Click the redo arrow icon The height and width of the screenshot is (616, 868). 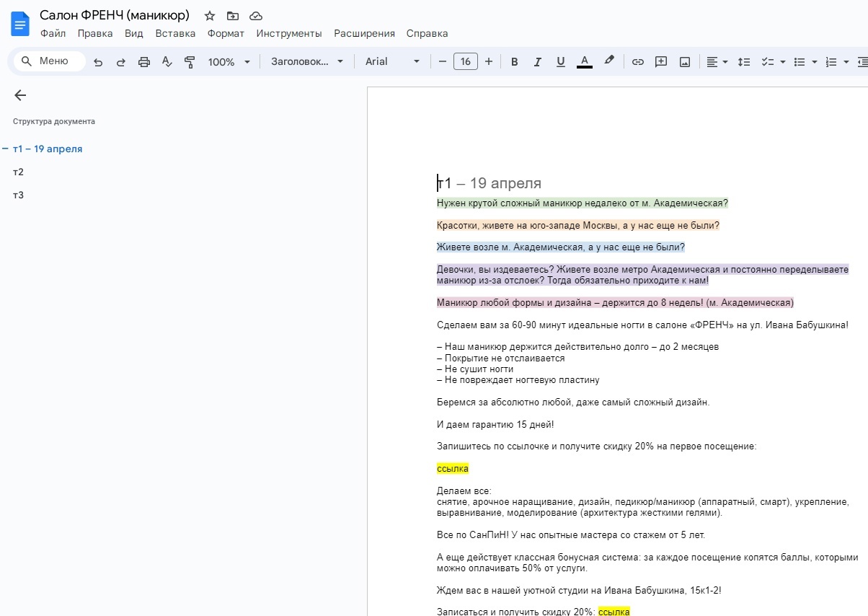click(x=121, y=62)
